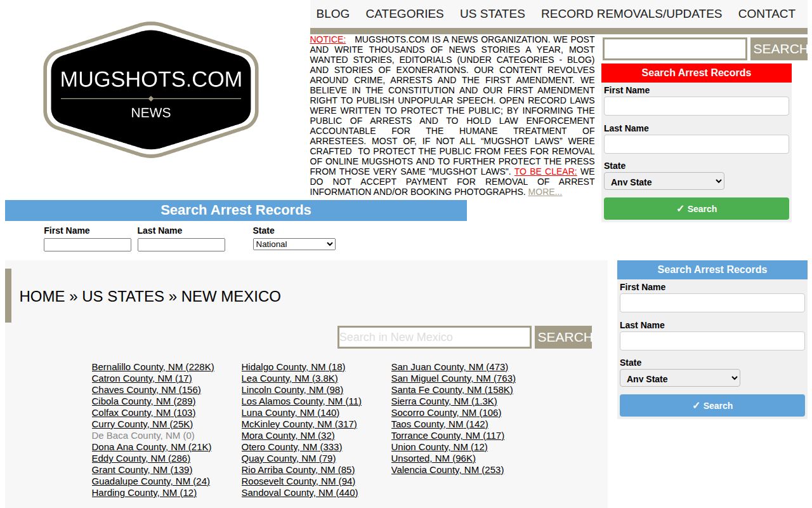Viewport: 812px width, 508px height.
Task: Open Chaves County, NM (156)
Action: point(146,390)
